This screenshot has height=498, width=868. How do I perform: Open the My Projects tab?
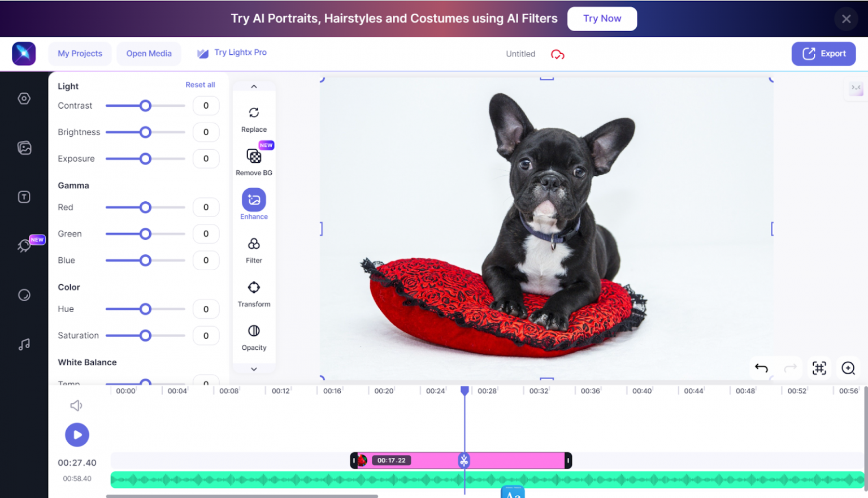point(80,54)
